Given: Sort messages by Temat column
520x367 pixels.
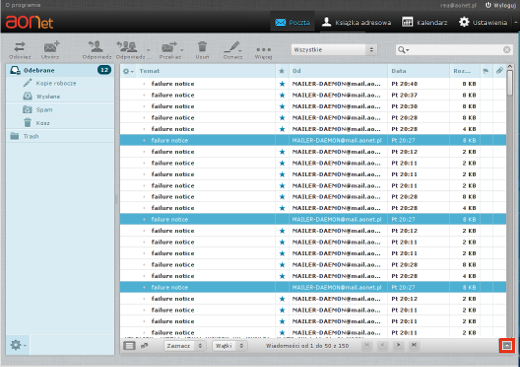Looking at the screenshot, I should click(149, 71).
